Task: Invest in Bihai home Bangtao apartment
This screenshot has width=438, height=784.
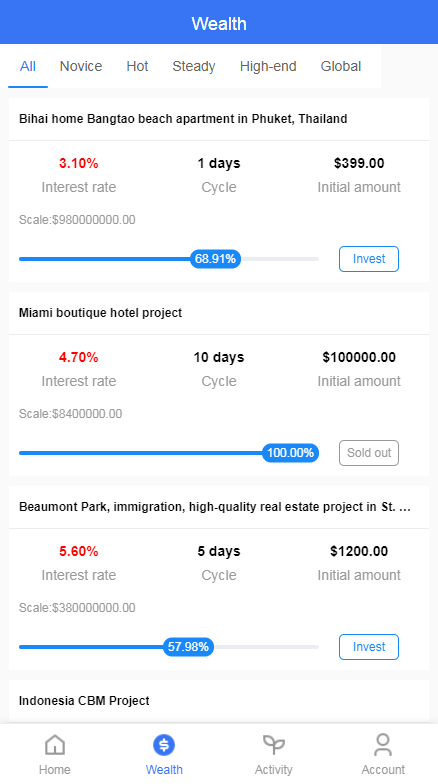Action: (x=369, y=259)
